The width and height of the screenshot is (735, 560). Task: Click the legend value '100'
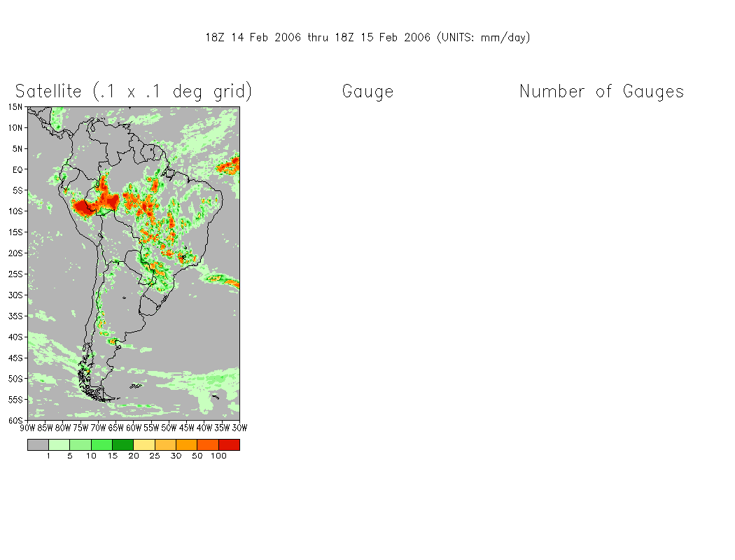click(x=218, y=456)
